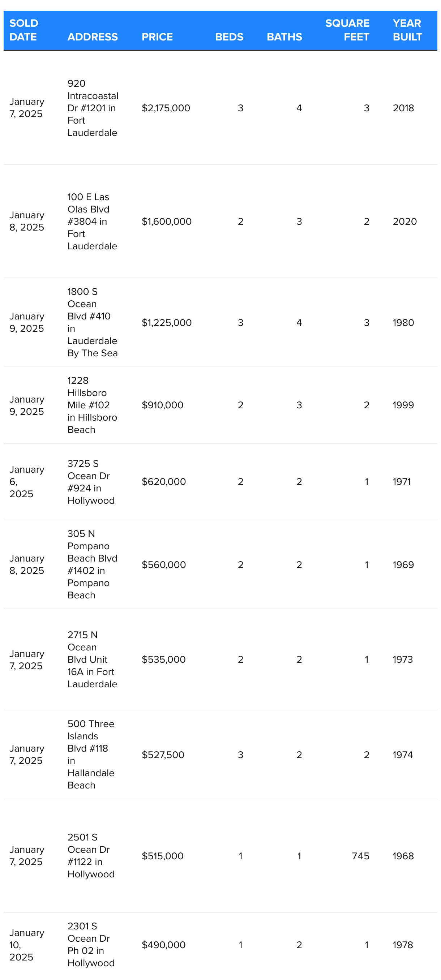The height and width of the screenshot is (980, 441).
Task: Select the 1228 Hillsboro Mile #102 address
Action: [92, 405]
